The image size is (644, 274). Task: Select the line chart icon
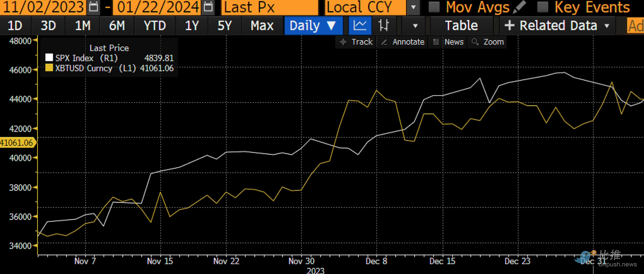point(360,26)
